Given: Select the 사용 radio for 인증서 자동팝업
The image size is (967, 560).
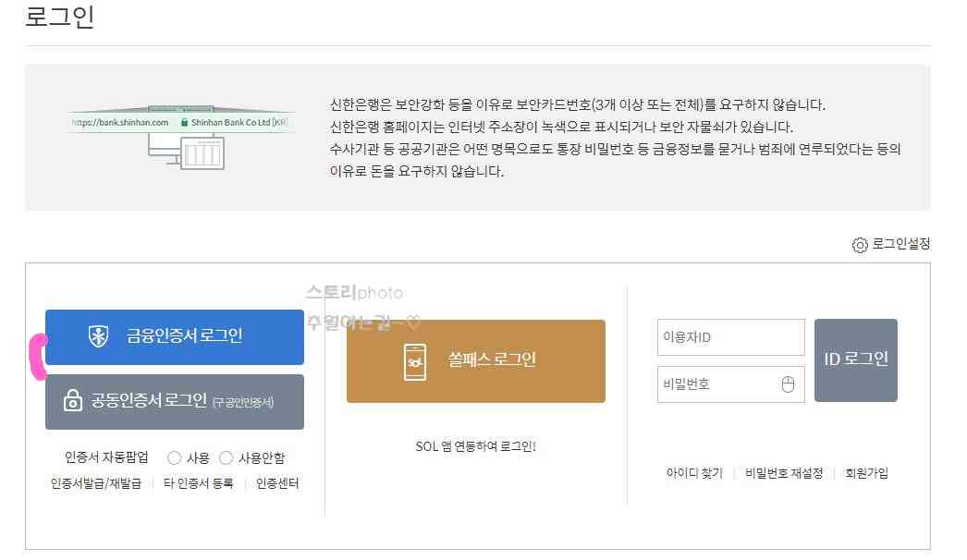Looking at the screenshot, I should 174,457.
